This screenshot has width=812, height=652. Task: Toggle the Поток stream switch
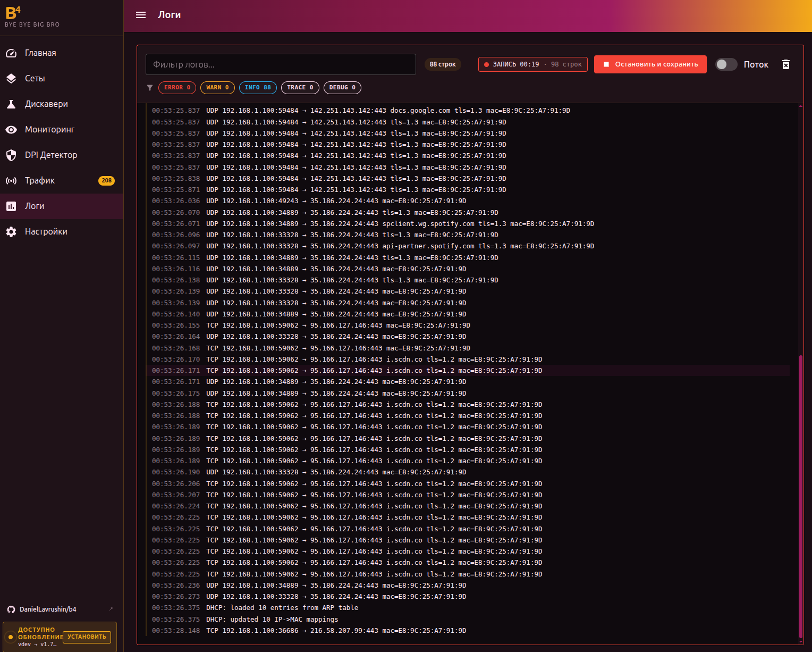pos(726,64)
